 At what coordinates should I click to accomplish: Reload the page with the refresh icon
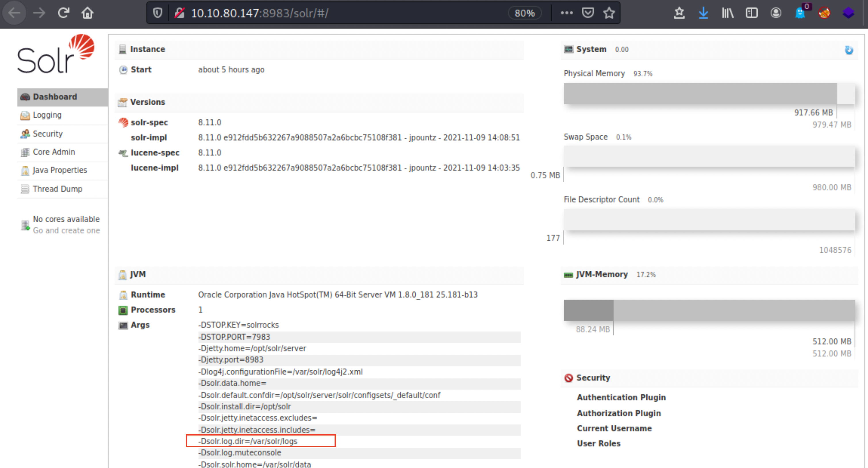pyautogui.click(x=63, y=13)
